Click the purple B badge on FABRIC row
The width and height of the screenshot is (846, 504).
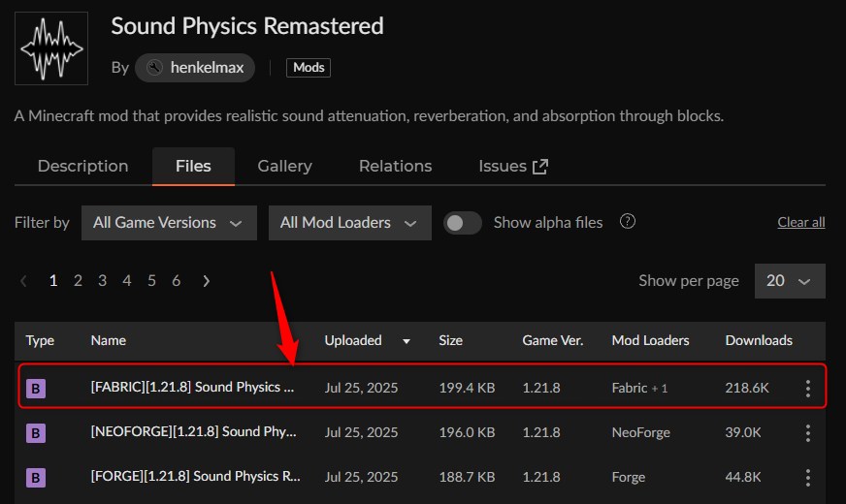[36, 388]
